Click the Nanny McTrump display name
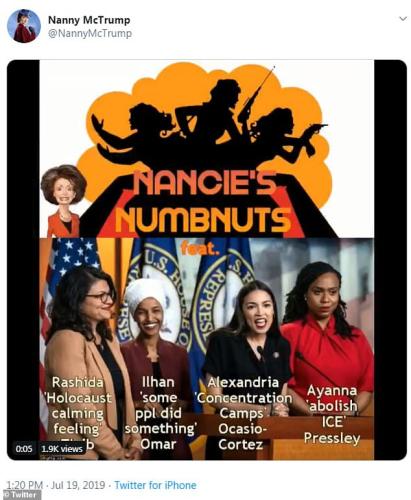 [89, 20]
